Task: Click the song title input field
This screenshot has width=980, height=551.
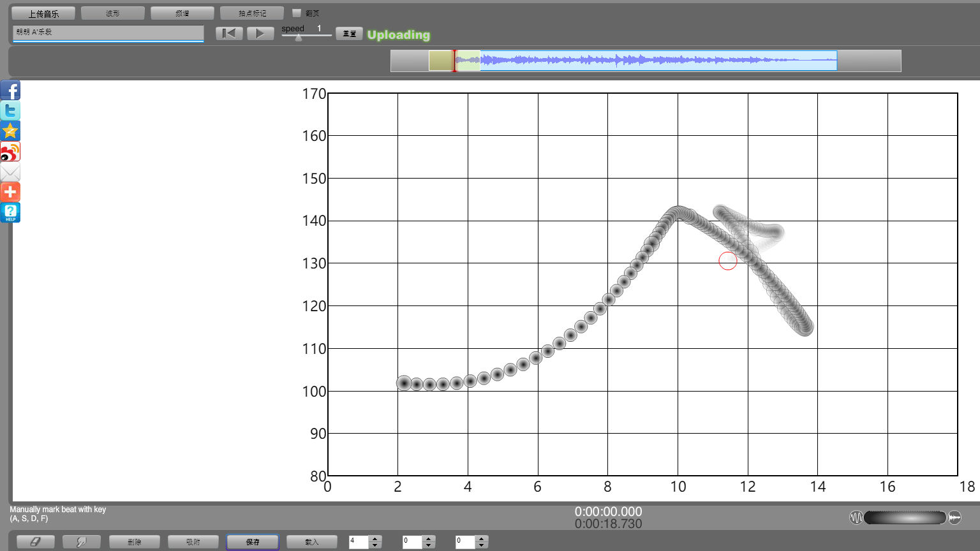Action: click(108, 32)
